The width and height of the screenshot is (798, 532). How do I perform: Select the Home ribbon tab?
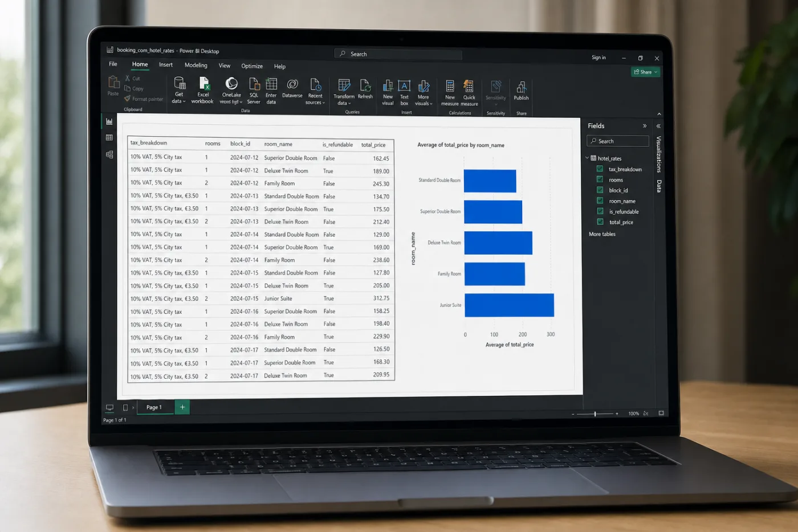(x=140, y=64)
